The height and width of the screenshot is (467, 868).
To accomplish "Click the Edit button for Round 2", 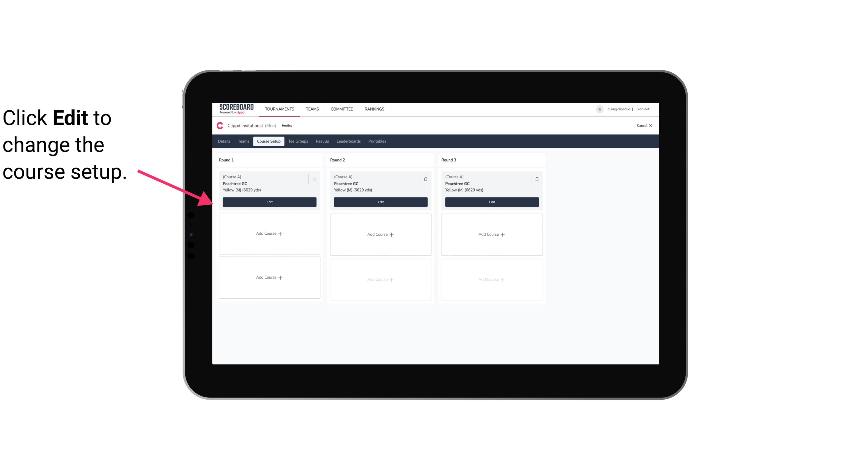I will [380, 202].
